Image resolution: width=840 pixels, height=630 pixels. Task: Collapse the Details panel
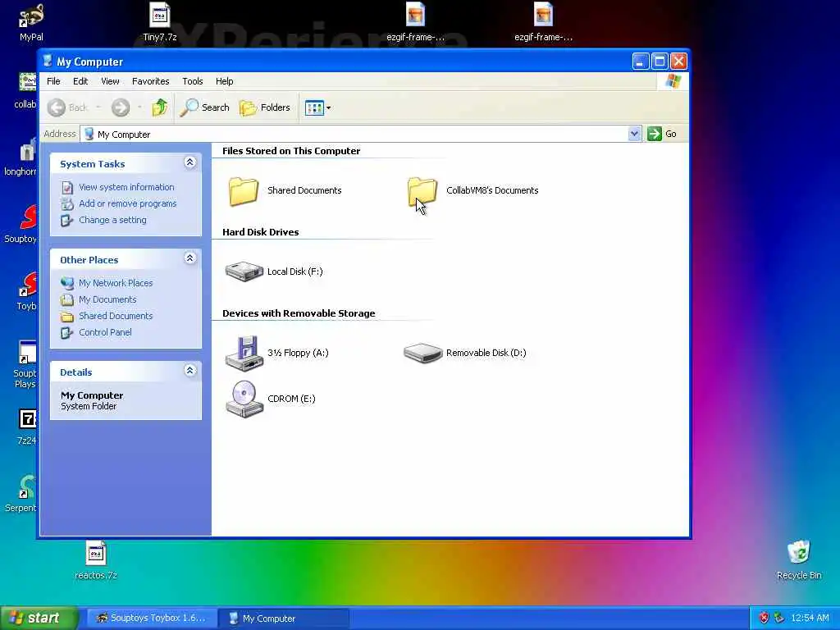click(x=189, y=370)
